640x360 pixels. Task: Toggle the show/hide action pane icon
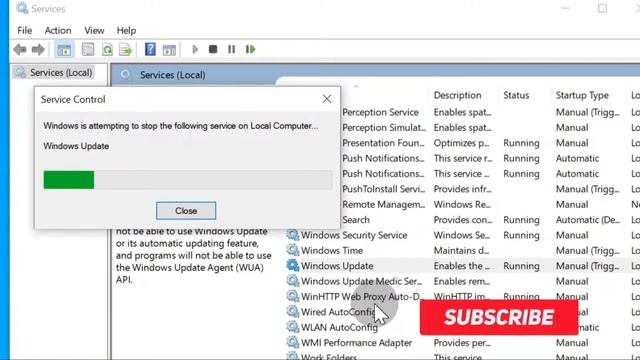[169, 49]
